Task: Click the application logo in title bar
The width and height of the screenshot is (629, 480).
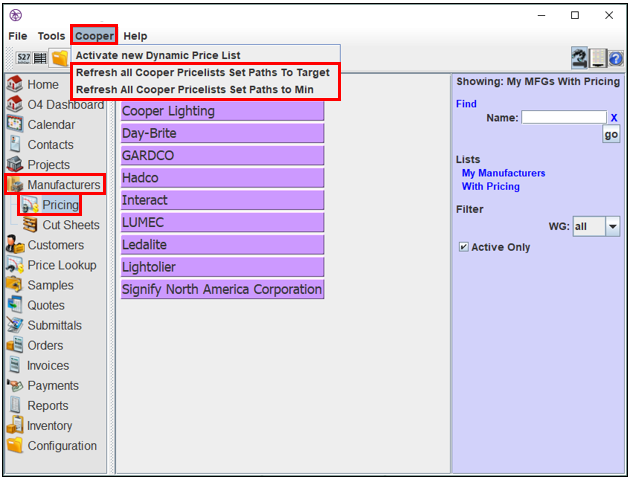Action: [x=16, y=15]
